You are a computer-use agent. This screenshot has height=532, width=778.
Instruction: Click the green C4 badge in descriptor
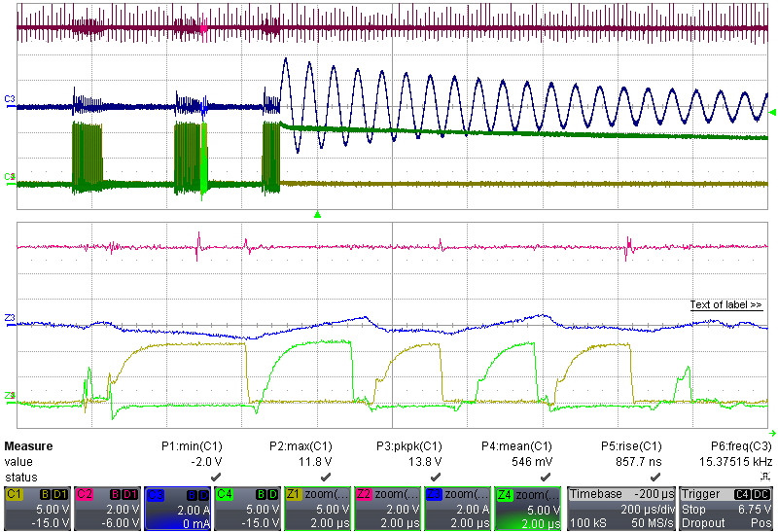tap(225, 494)
